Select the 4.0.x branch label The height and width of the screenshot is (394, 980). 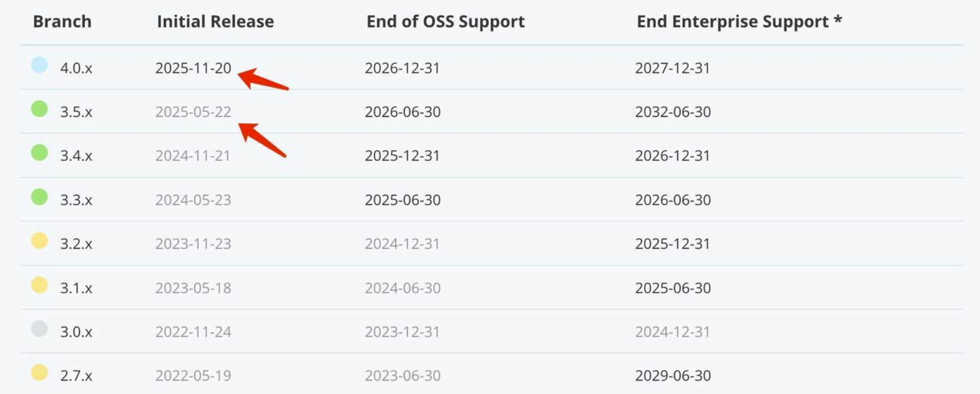tap(76, 68)
